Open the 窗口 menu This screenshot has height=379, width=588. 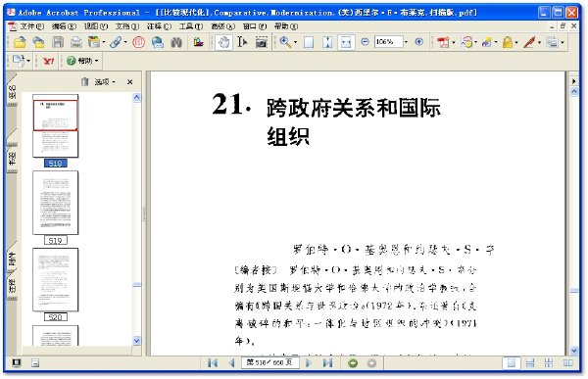pos(255,26)
